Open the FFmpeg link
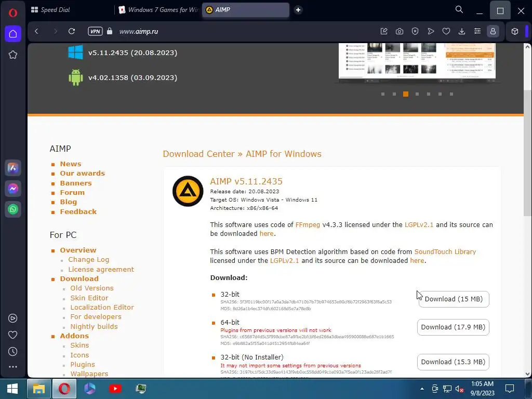Image resolution: width=532 pixels, height=399 pixels. [308, 224]
